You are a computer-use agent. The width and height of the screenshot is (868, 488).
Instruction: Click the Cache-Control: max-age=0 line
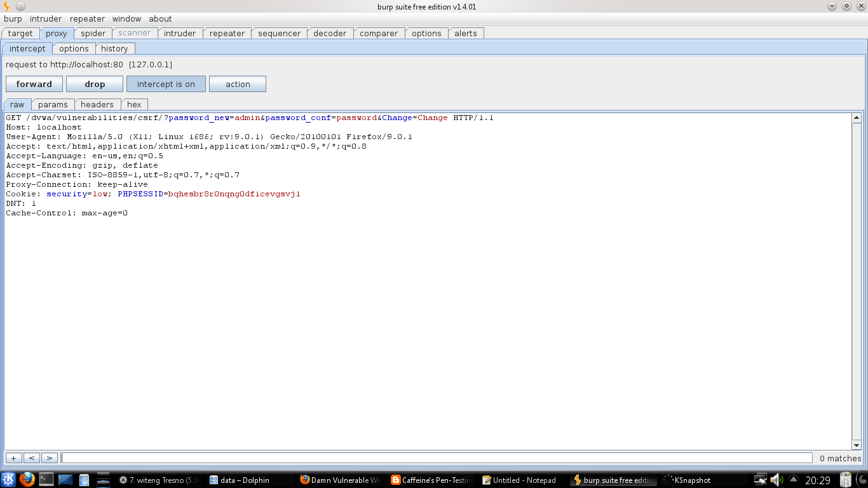coord(67,213)
